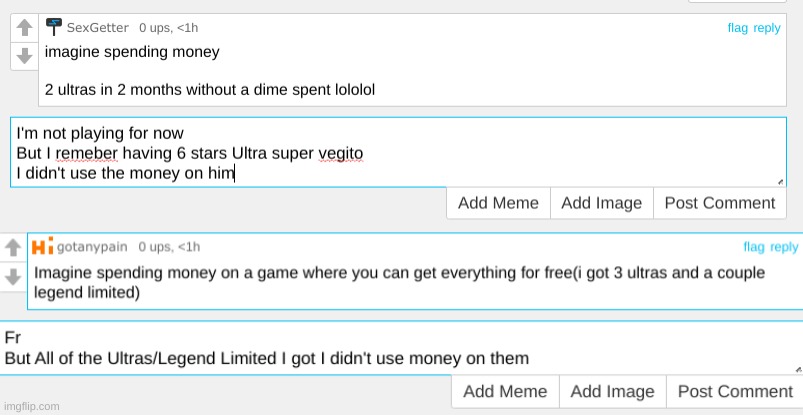Post Comment for the bottom reply
The width and height of the screenshot is (803, 415).
735,391
